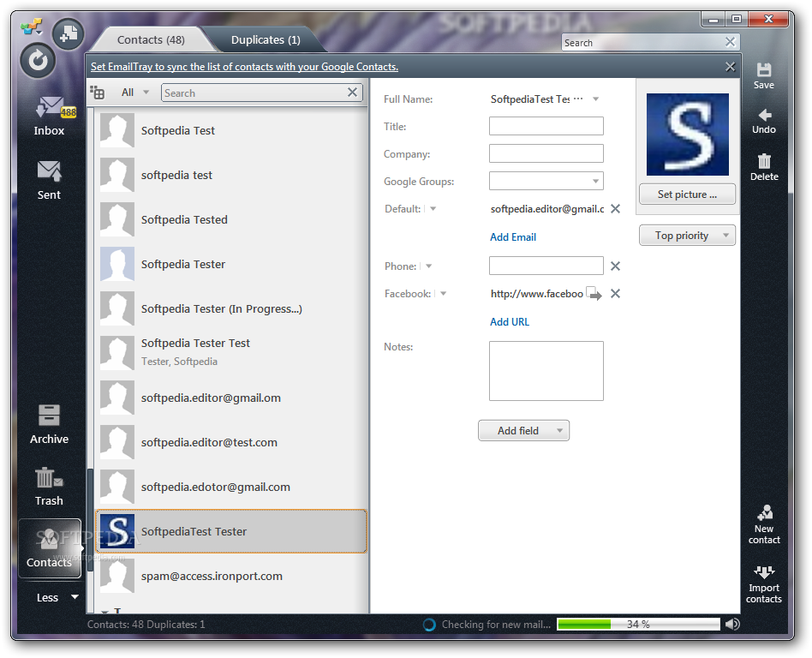The image size is (812, 658).
Task: Click the Notes text area
Action: 546,371
